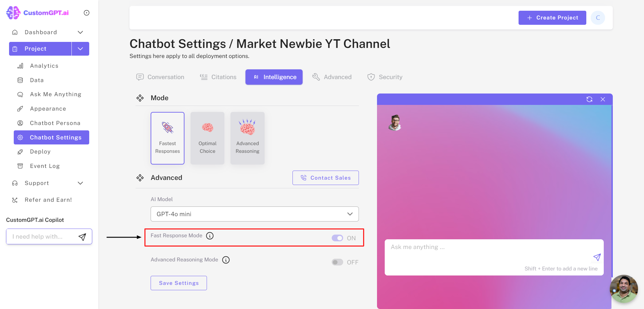Click the Save Settings button
Screen dimensions: 644x309
click(x=179, y=283)
